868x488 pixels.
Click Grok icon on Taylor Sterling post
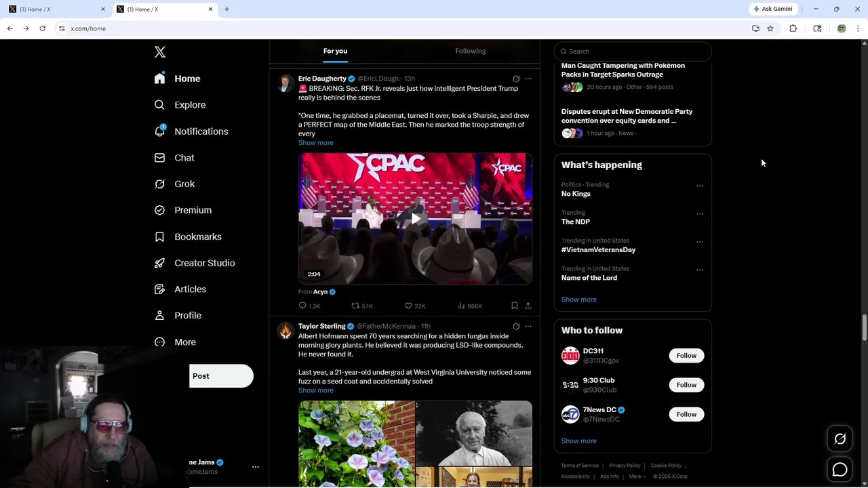[516, 326]
